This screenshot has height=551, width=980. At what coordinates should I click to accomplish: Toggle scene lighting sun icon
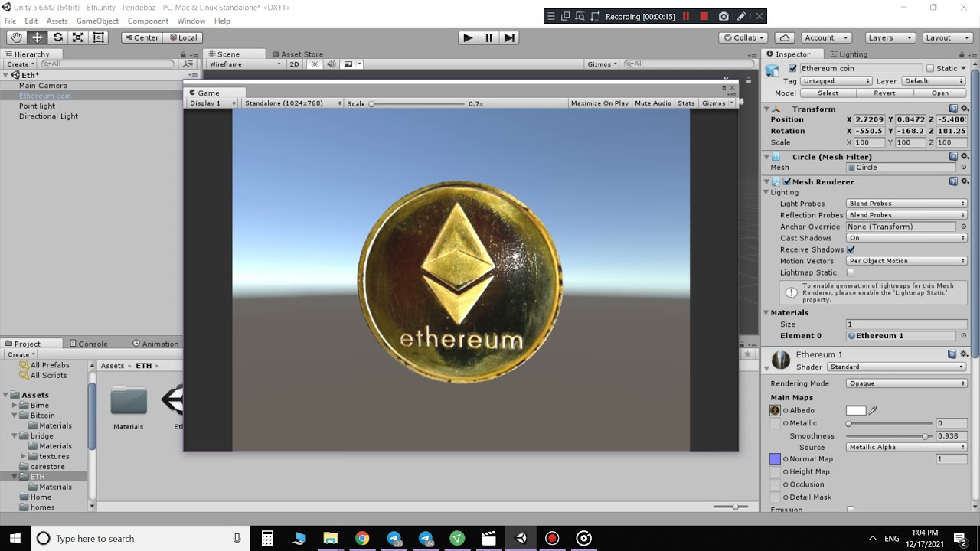click(x=315, y=64)
